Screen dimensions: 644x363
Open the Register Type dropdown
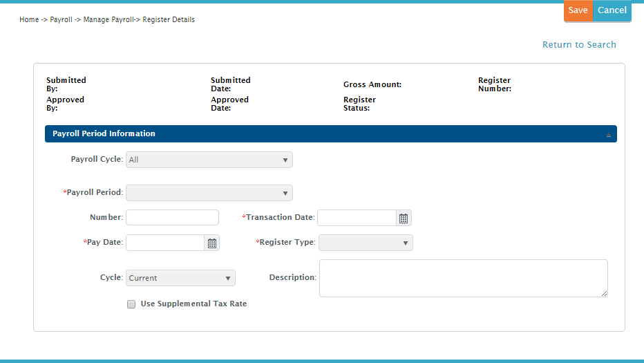(366, 243)
